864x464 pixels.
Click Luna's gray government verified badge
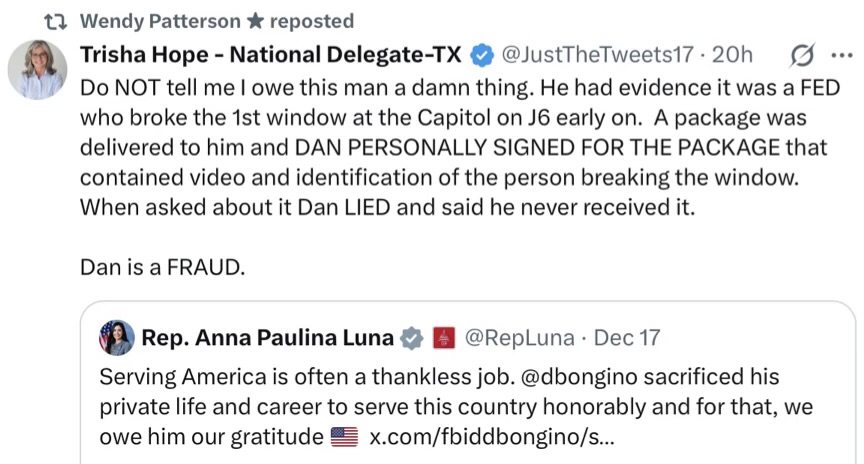pyautogui.click(x=411, y=339)
